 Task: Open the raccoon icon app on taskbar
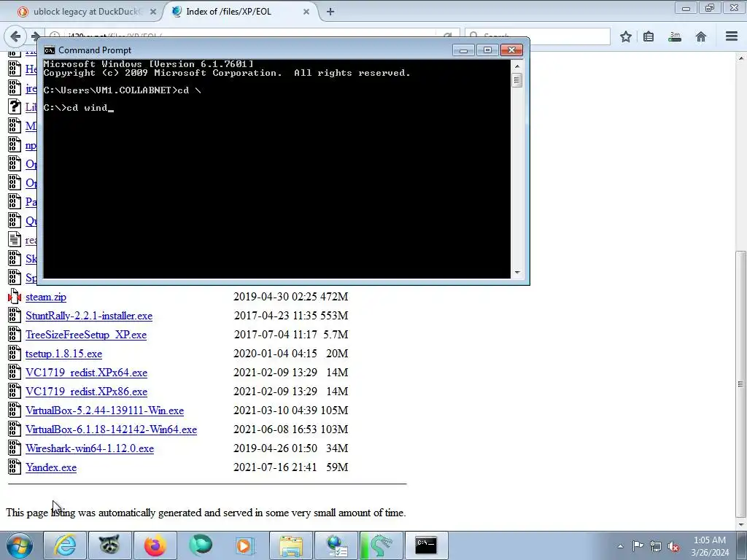coord(109,545)
